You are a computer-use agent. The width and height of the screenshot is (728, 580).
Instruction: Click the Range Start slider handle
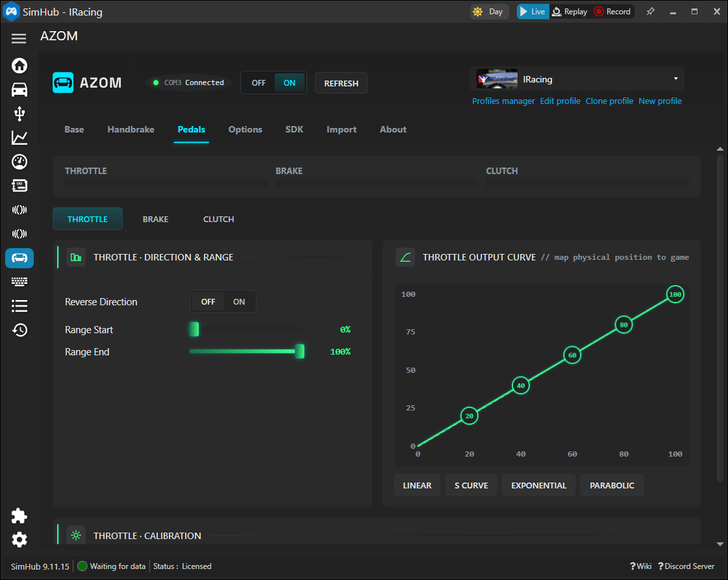(194, 329)
